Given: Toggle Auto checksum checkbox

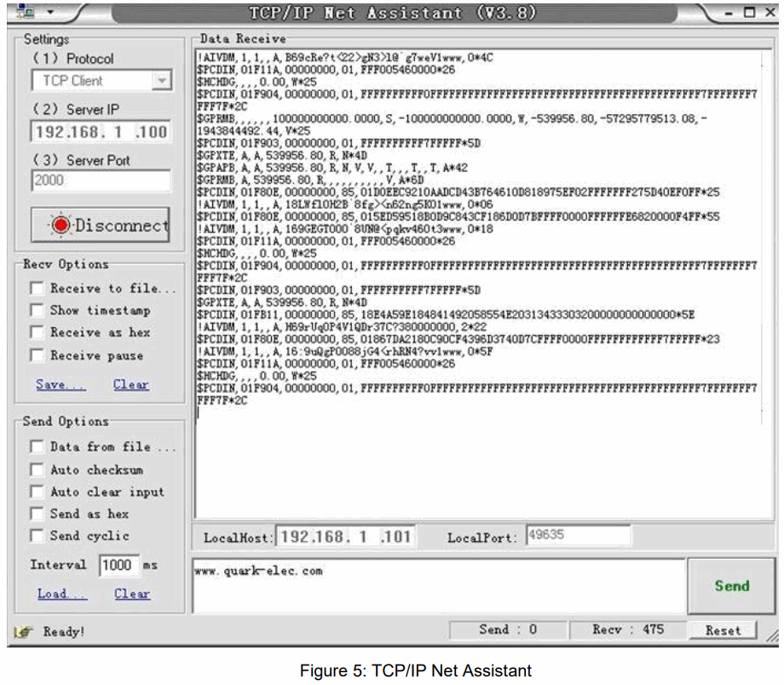Looking at the screenshot, I should click(37, 470).
